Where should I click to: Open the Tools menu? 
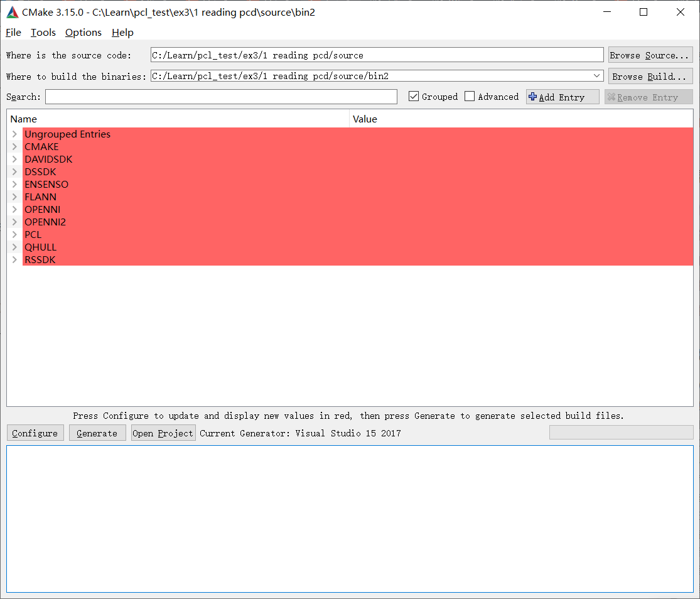pos(43,33)
